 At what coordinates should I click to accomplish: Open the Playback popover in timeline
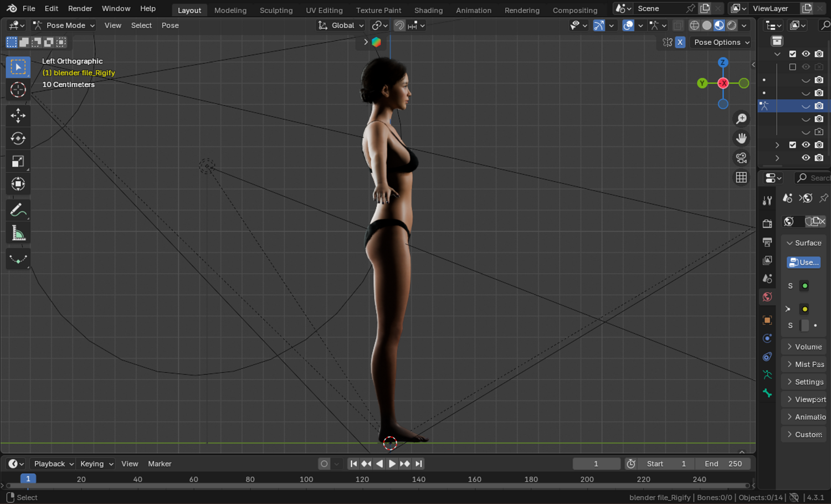53,464
